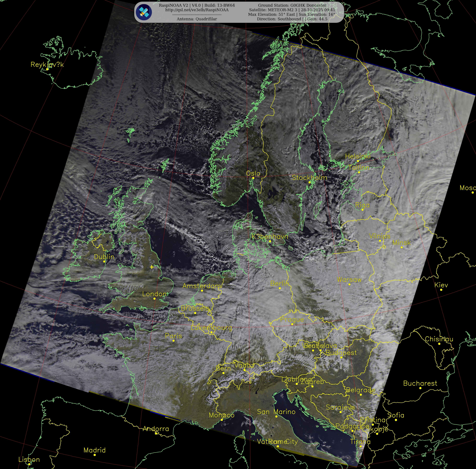This screenshot has width=476, height=469.
Task: Click the Reykjavik city dot marker
Action: [x=47, y=69]
